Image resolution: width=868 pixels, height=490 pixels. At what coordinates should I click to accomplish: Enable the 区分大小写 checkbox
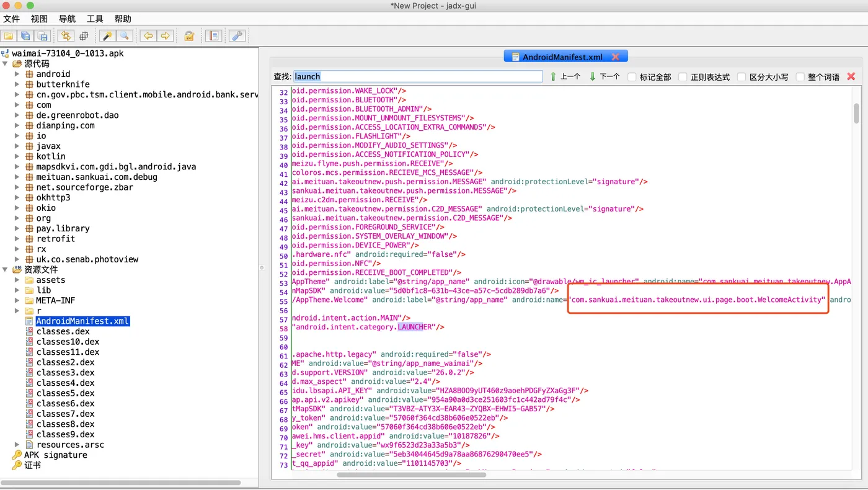coord(742,77)
